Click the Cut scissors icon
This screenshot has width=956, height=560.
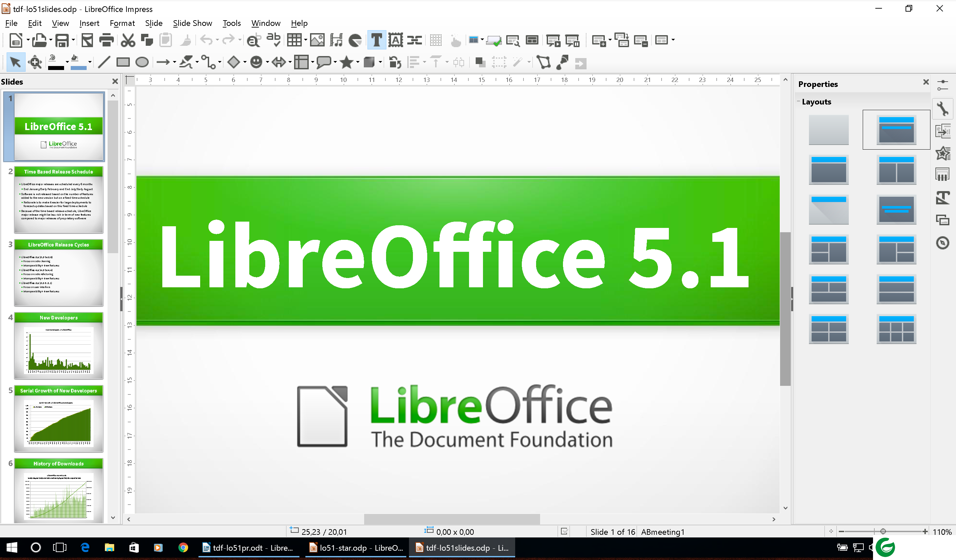128,40
